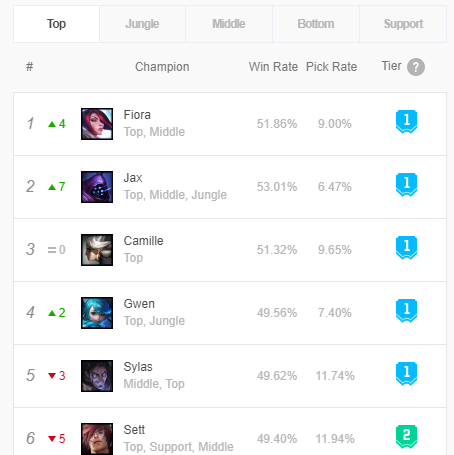
Task: Open the Gwen champion name link
Action: [139, 304]
